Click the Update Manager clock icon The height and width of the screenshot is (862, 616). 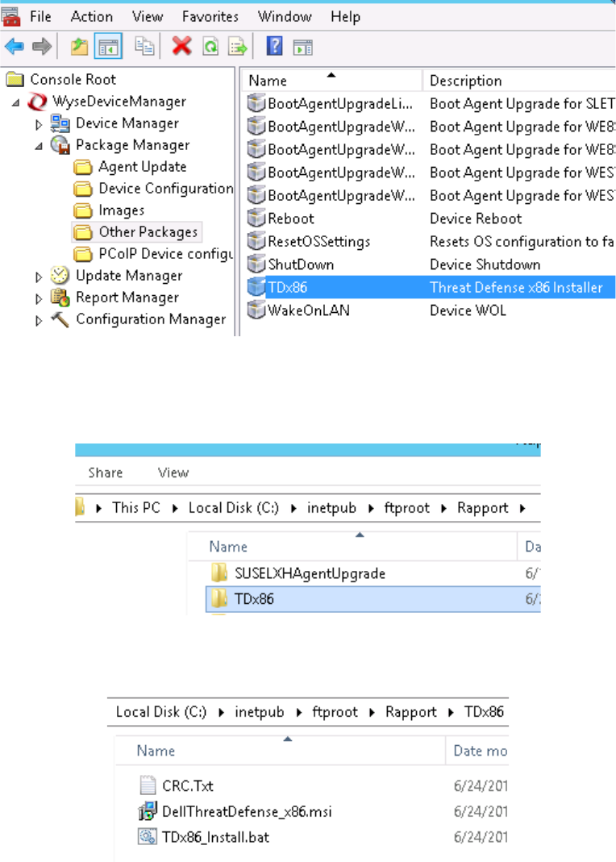click(x=60, y=276)
